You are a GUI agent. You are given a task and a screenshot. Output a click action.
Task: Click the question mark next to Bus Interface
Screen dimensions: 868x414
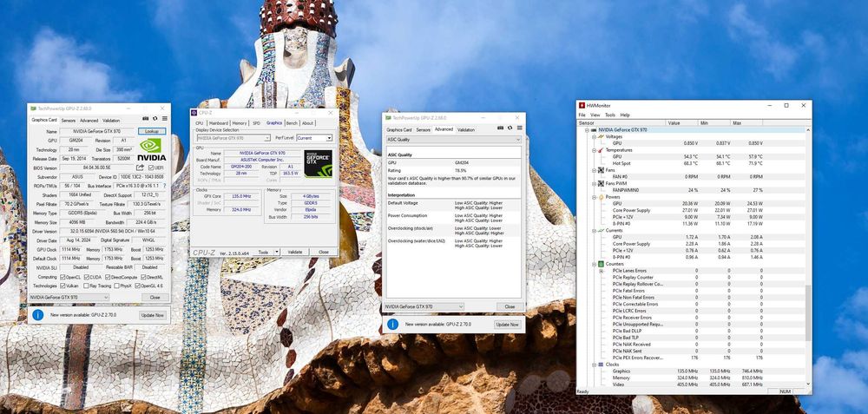(164, 186)
